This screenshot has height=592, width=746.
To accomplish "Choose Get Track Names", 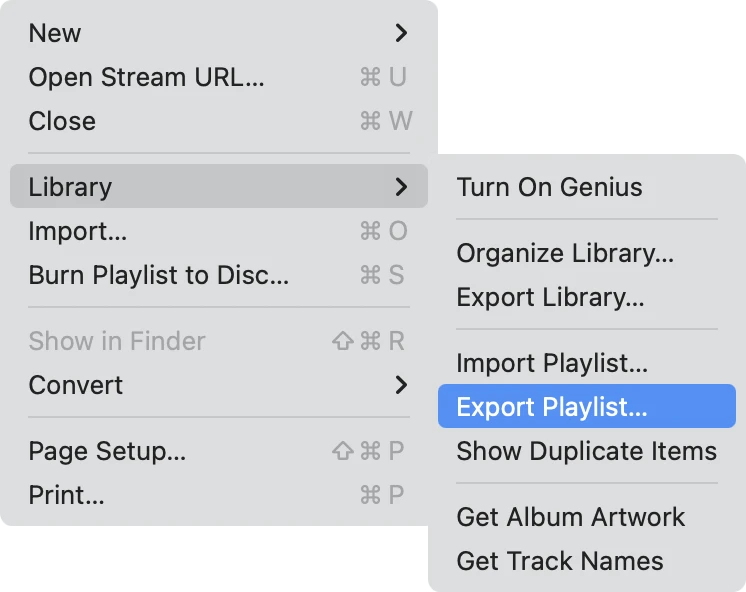I will [559, 561].
